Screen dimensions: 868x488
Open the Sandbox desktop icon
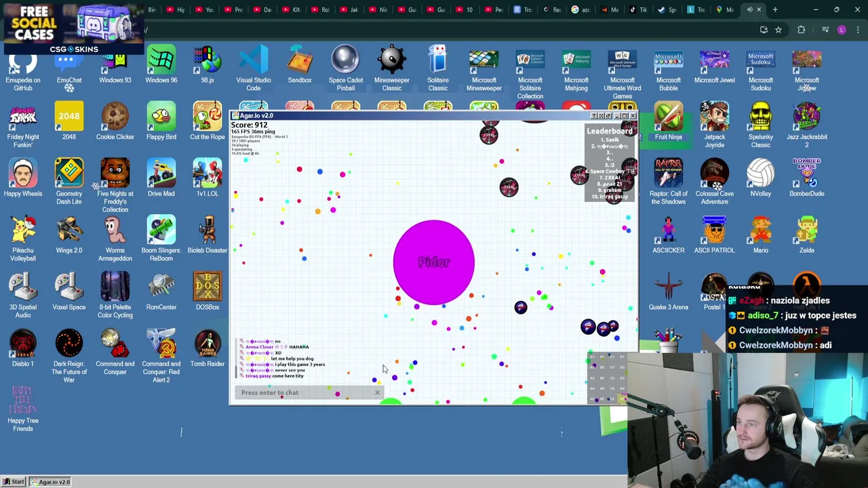click(300, 66)
